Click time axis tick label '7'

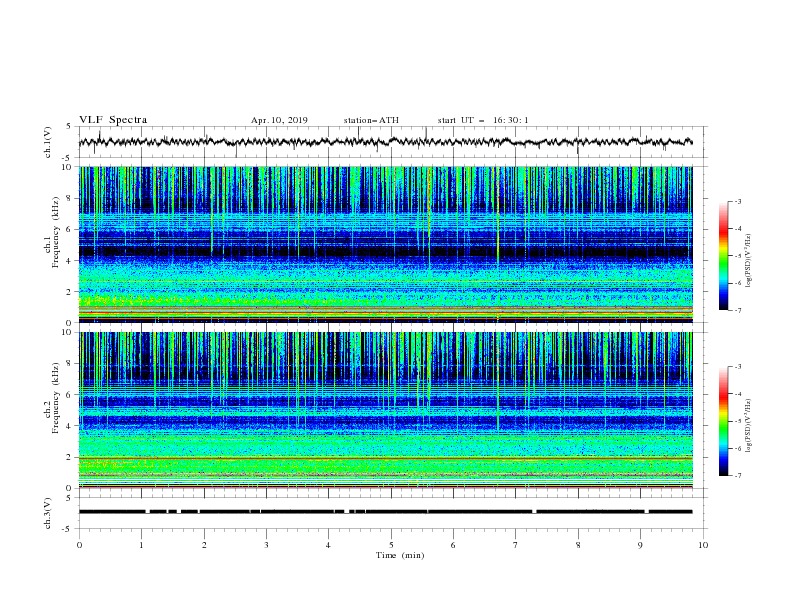click(516, 545)
